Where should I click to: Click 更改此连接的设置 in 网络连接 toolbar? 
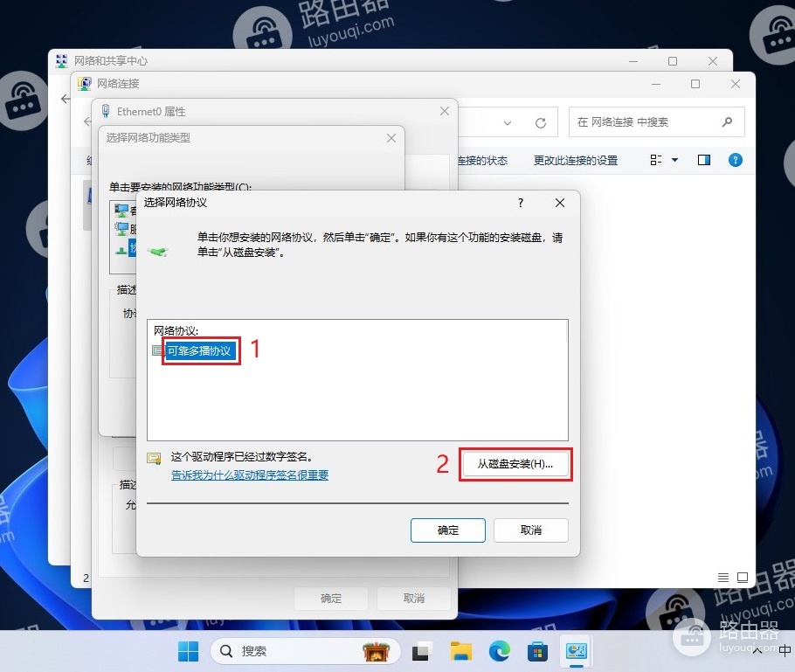[576, 161]
